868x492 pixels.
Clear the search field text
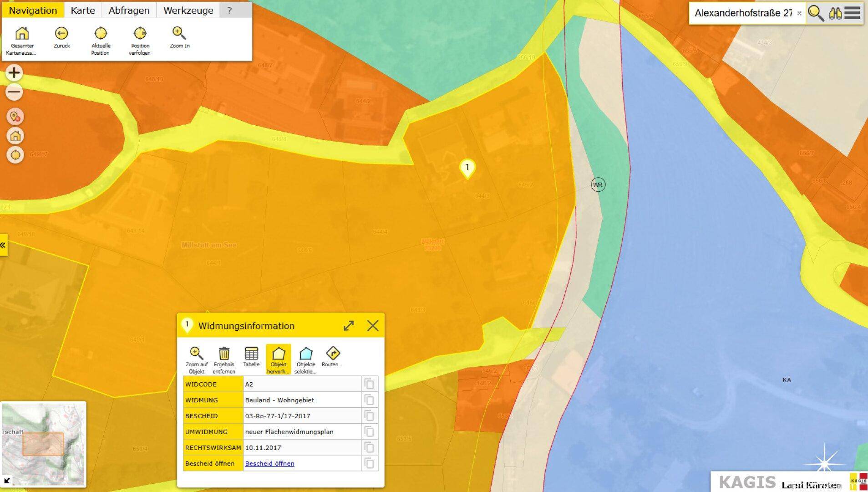(799, 14)
